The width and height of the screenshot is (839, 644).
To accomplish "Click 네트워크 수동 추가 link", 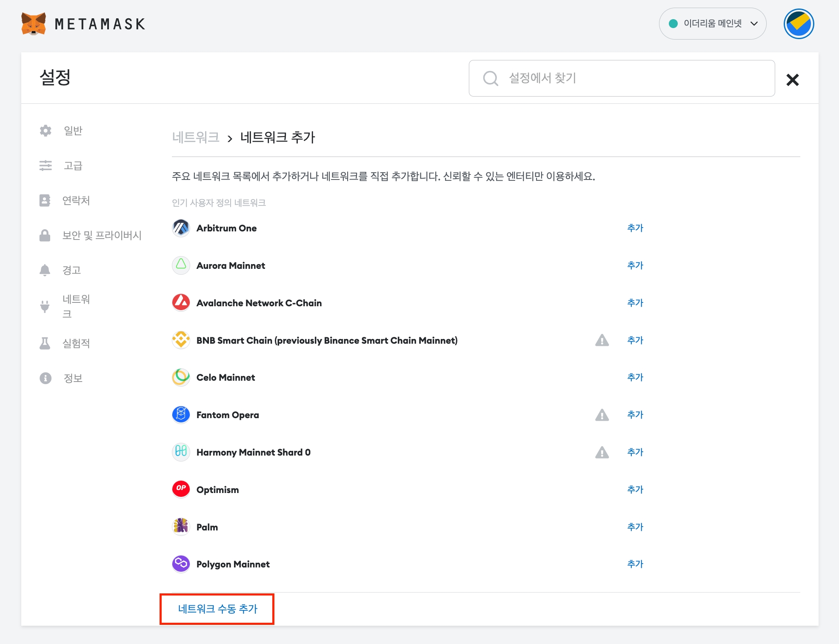I will pos(217,609).
